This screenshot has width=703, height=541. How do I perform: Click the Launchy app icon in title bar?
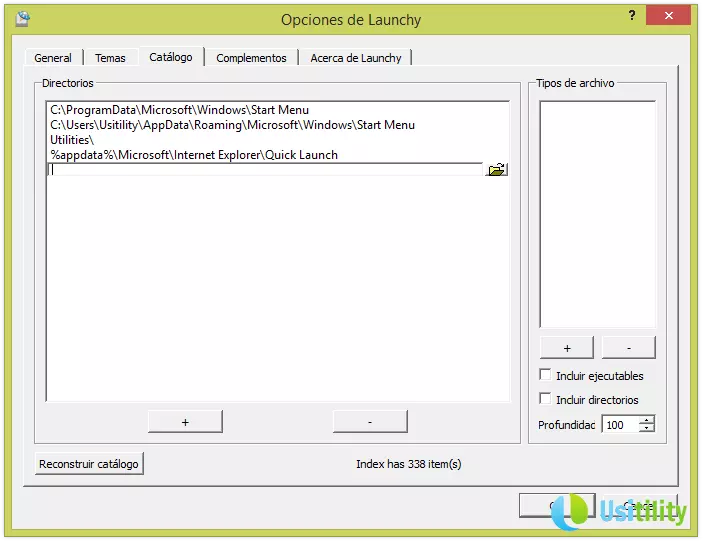coord(22,18)
